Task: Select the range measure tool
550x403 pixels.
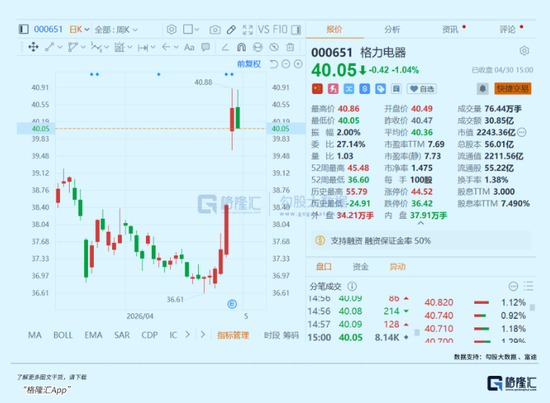Action: (142, 47)
